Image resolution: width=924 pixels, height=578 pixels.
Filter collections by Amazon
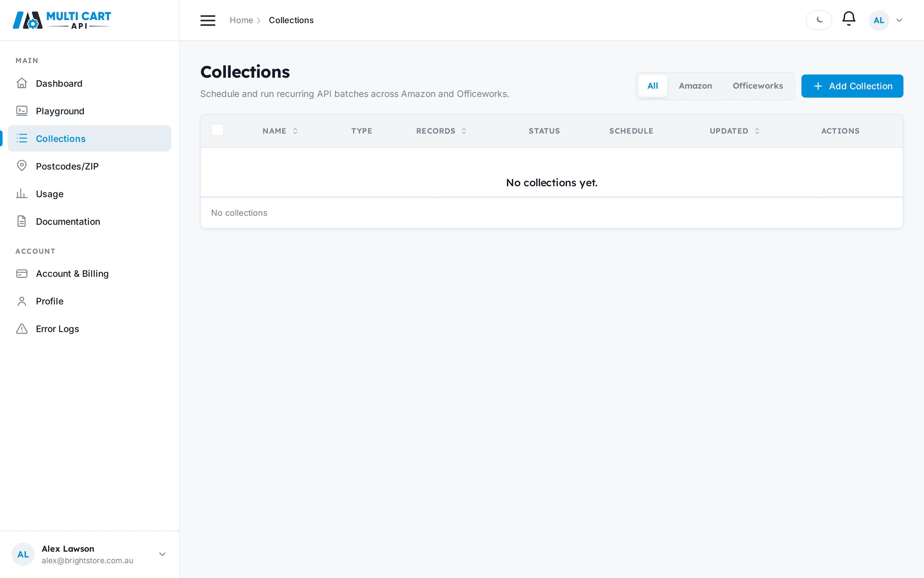click(695, 86)
